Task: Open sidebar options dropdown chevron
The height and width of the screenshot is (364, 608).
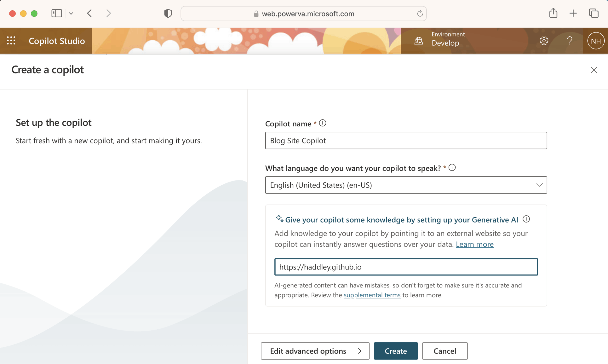Action: point(71,13)
